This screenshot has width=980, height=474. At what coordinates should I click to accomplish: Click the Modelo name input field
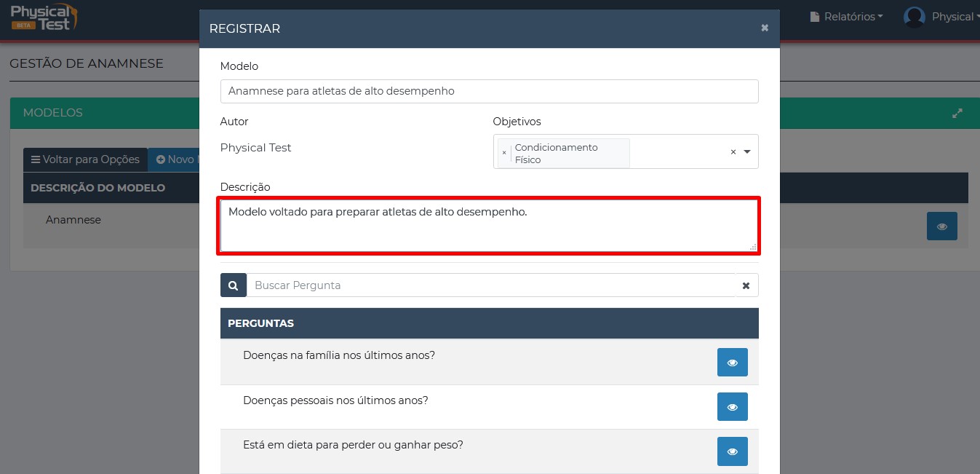(489, 91)
